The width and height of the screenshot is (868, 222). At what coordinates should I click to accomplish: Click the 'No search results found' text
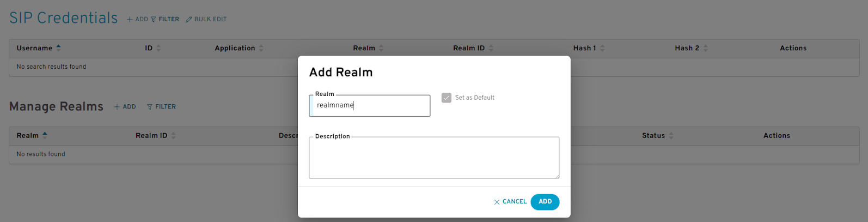51,67
